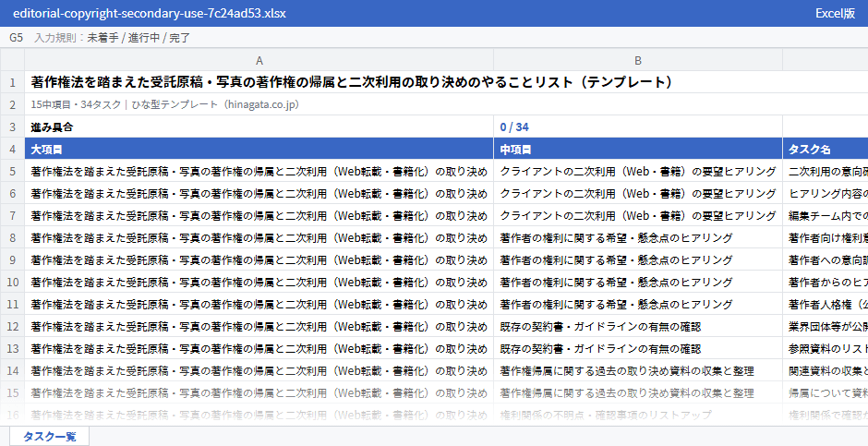
Task: Click the G5 cell reference box
Action: [x=16, y=38]
